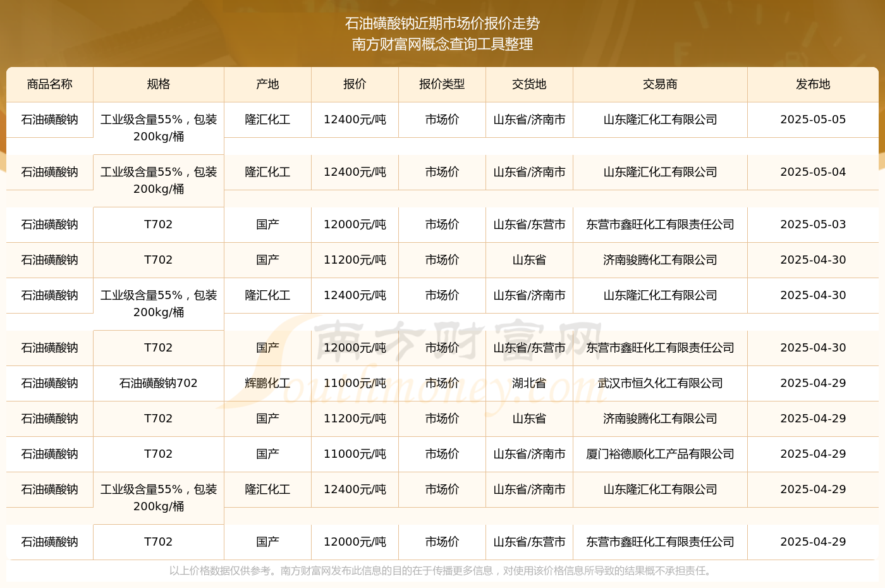Click 东营市鑫旺化工有限责任公司 in the 2025-04-29 row

pos(660,542)
